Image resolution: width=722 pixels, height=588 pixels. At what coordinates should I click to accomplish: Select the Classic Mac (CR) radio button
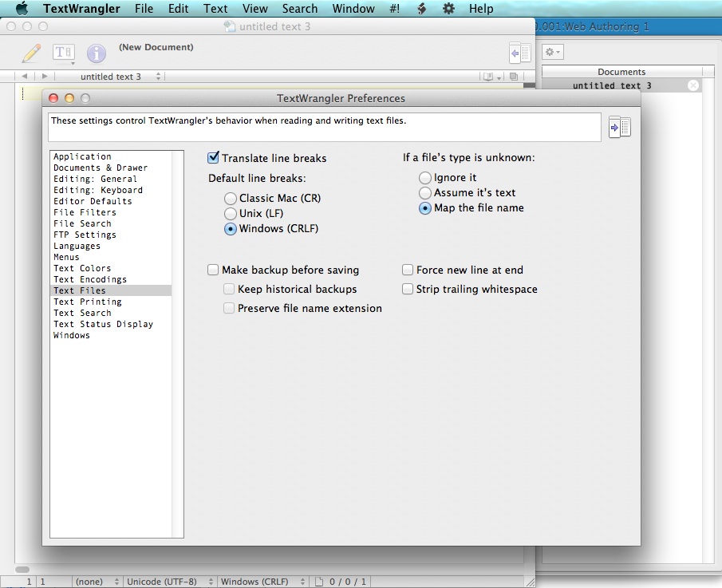click(x=231, y=199)
